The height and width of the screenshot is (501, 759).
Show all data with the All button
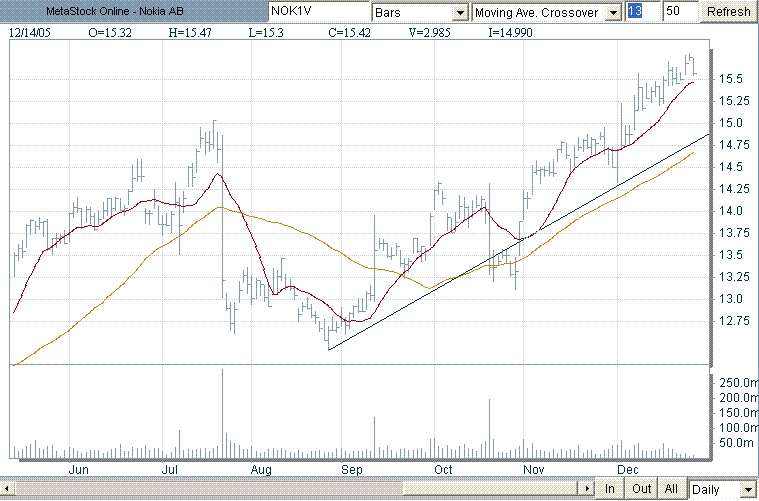point(672,489)
